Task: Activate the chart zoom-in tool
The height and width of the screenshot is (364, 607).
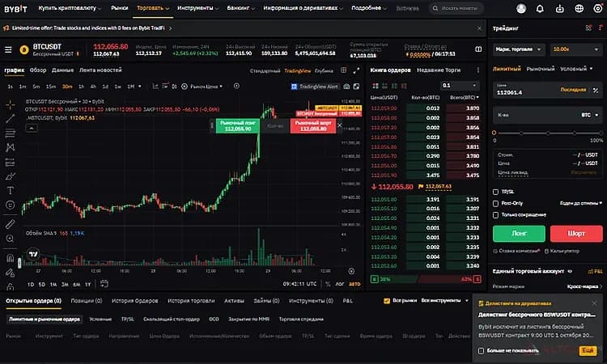Action: 11,239
